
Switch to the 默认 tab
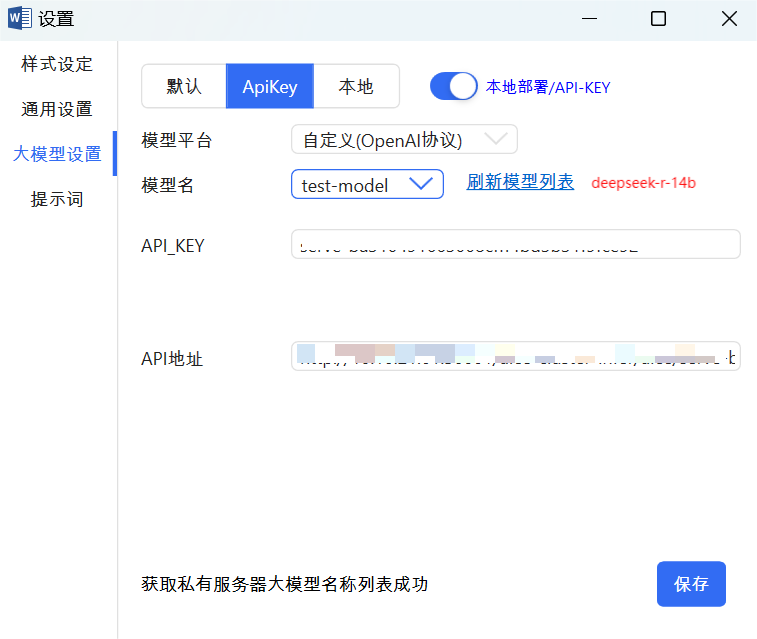pos(184,86)
